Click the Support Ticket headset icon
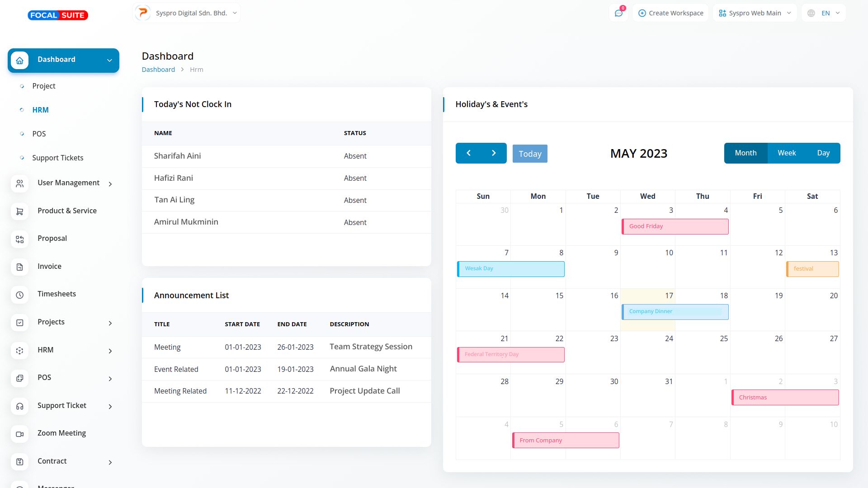This screenshot has height=488, width=868. click(19, 406)
